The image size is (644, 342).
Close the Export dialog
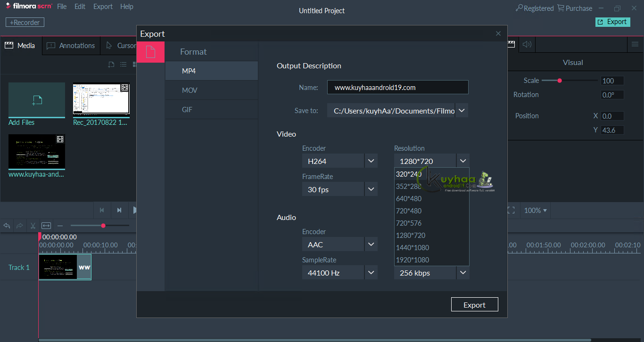click(498, 33)
